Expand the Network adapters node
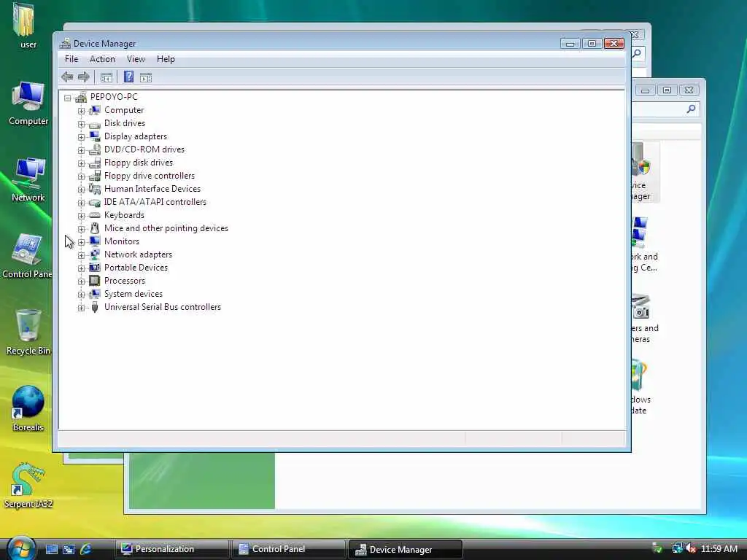This screenshot has width=747, height=560. (81, 255)
